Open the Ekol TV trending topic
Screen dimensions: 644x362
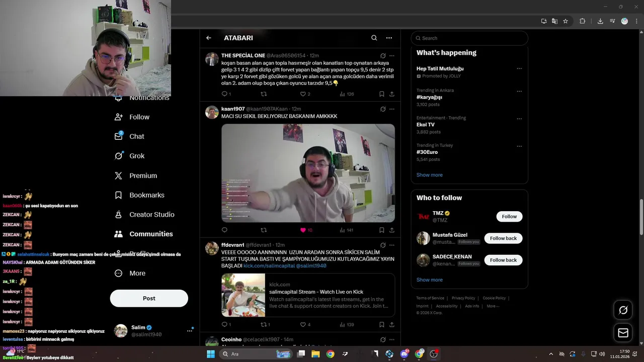pos(426,125)
